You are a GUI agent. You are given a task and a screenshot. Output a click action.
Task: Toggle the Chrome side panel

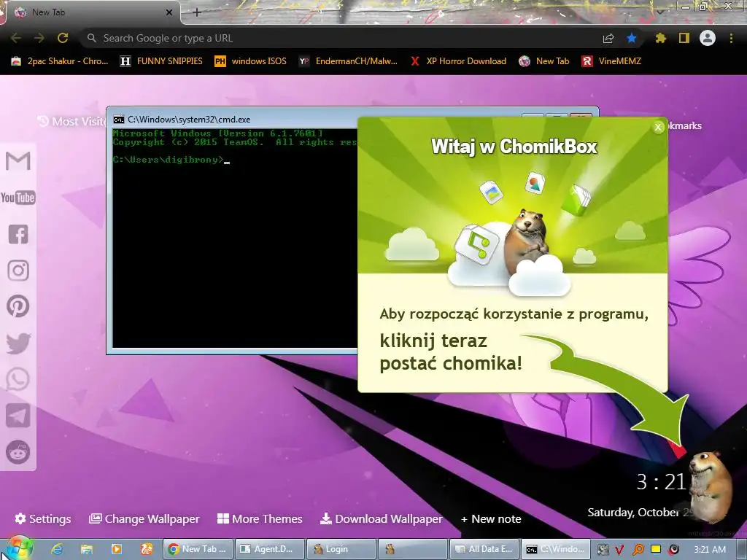pos(684,38)
